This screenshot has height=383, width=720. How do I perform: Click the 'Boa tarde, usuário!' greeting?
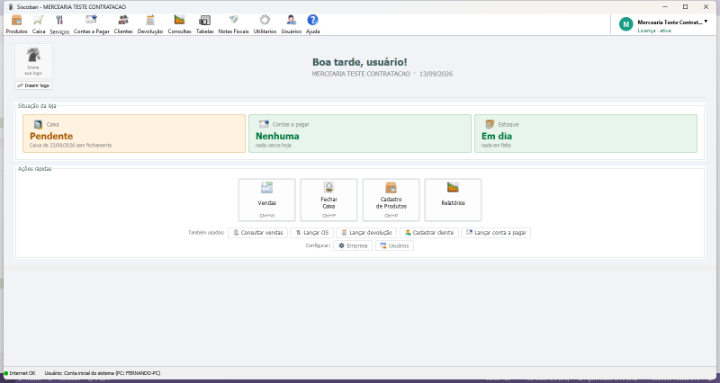[360, 62]
